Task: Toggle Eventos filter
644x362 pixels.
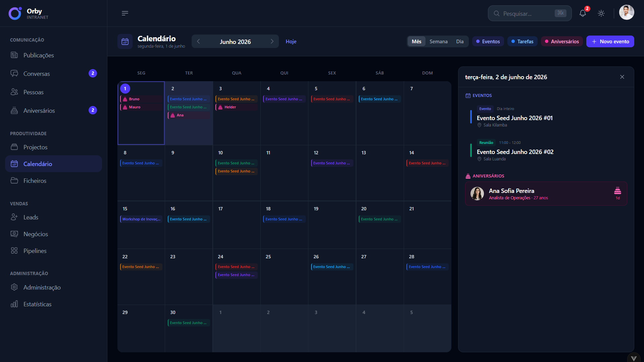Action: coord(488,42)
